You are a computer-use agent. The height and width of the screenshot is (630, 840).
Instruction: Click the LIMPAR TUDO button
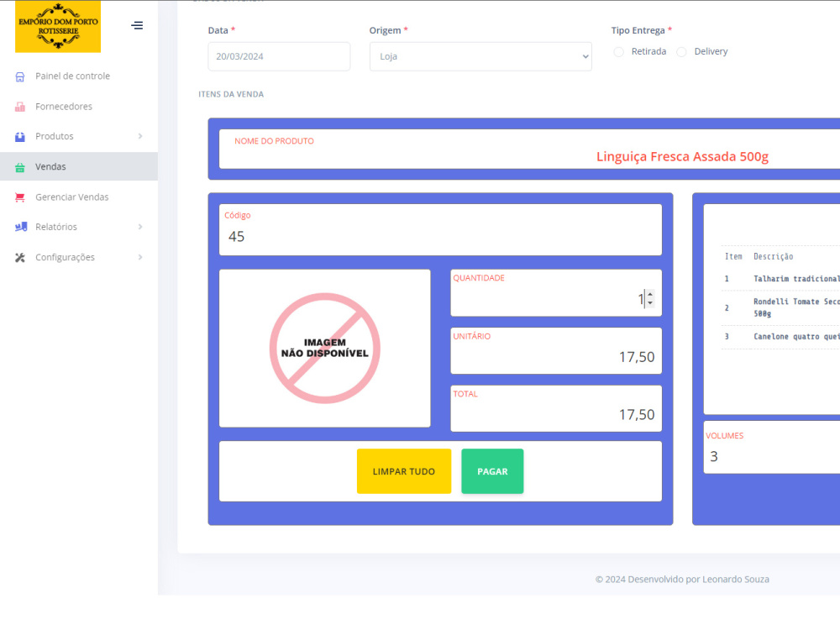[x=404, y=471]
